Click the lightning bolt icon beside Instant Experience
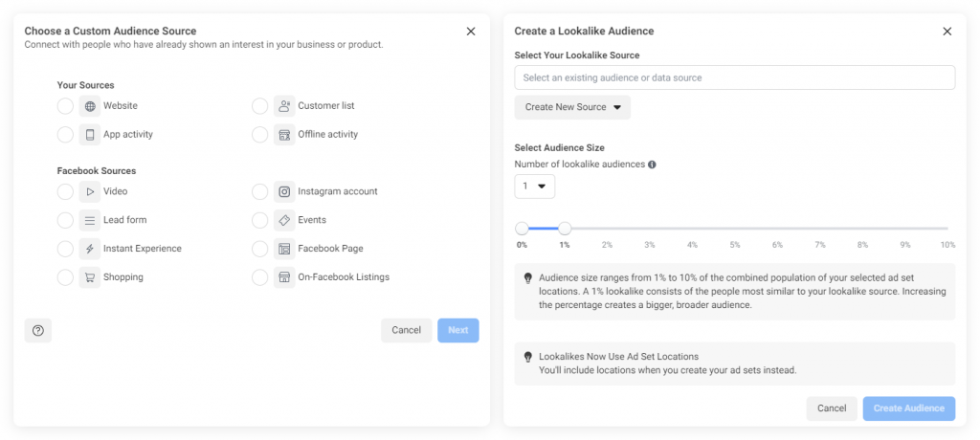980x440 pixels. [x=90, y=249]
